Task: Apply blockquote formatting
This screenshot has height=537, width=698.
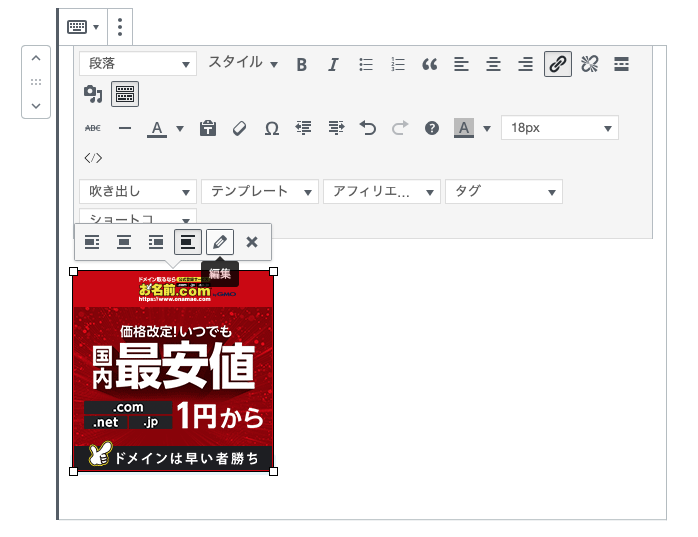Action: coord(430,65)
